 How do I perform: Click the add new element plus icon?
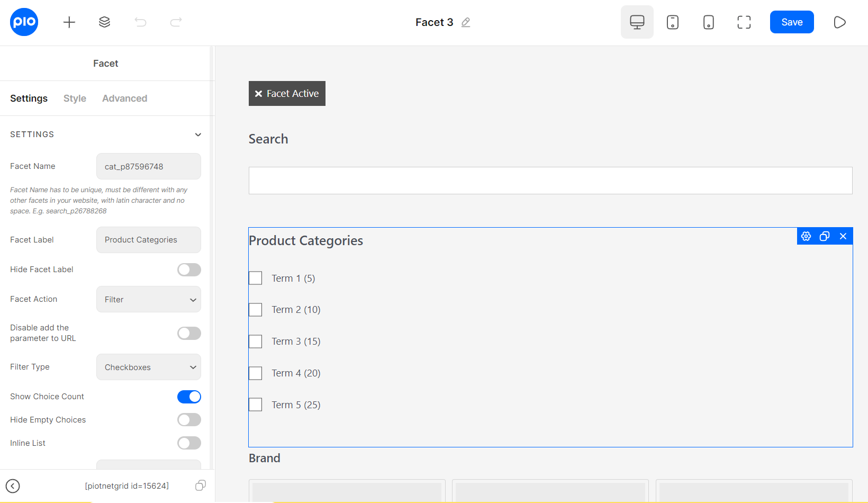(69, 22)
